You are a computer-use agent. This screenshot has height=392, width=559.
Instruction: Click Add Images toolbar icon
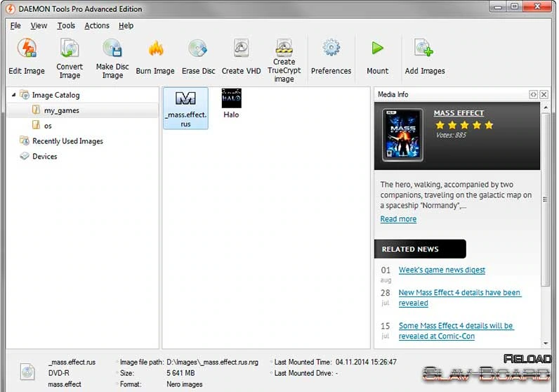[423, 48]
